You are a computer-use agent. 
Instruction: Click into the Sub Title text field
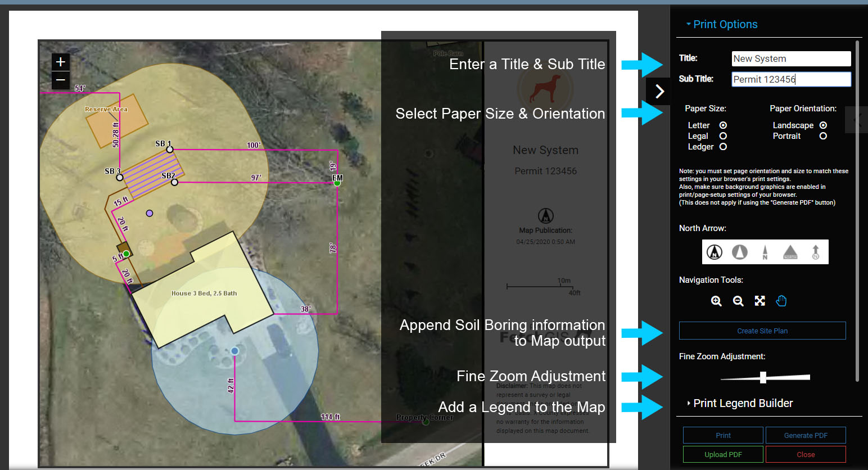click(x=791, y=79)
